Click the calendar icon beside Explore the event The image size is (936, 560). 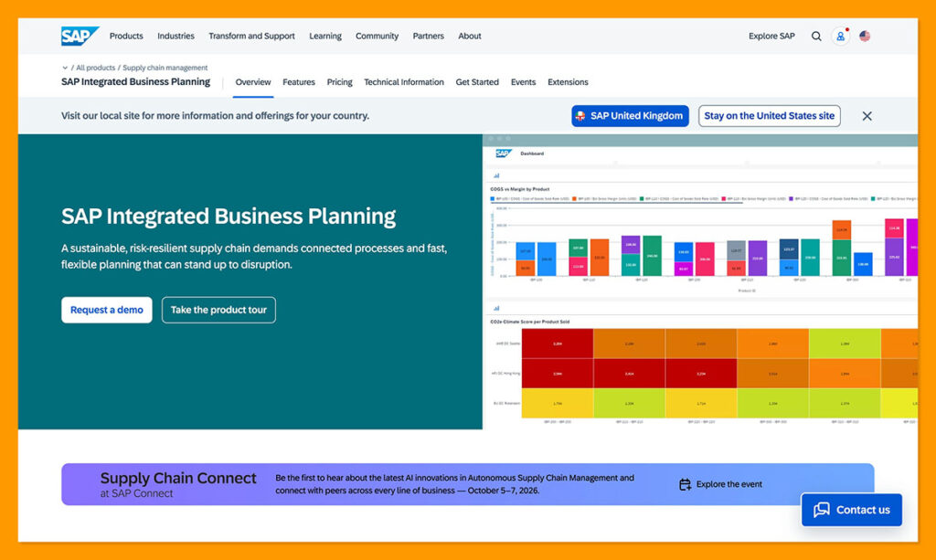click(x=685, y=484)
